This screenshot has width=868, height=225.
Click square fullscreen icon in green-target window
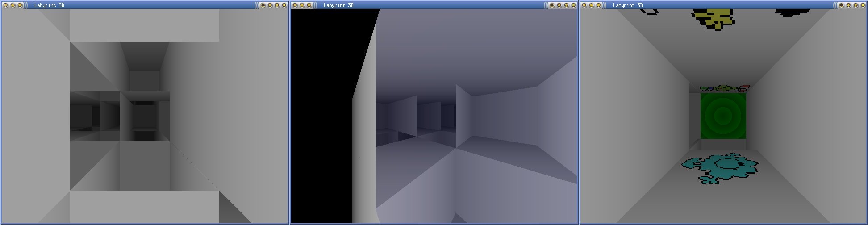(x=841, y=5)
